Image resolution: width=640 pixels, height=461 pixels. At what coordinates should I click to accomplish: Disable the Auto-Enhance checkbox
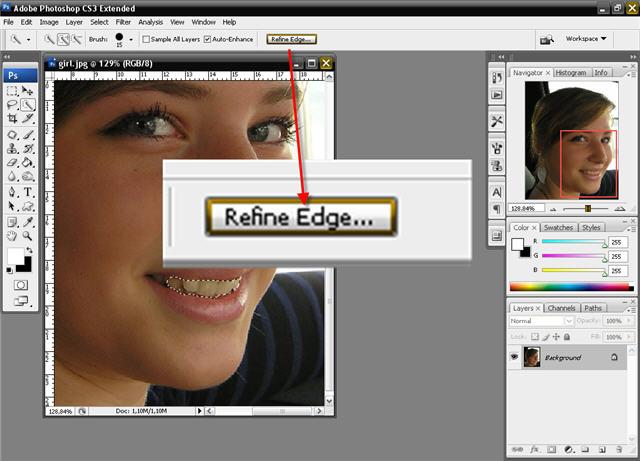(207, 39)
